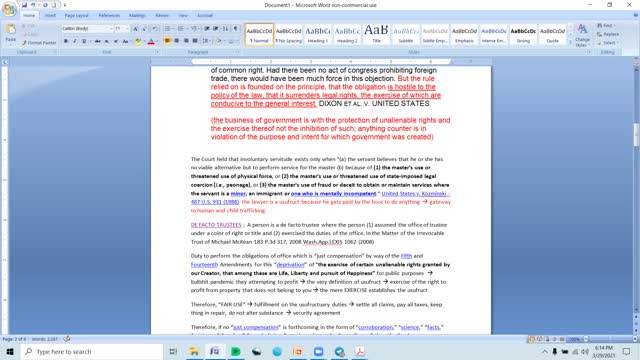
Task: Click the bullets list icon
Action: point(167,29)
